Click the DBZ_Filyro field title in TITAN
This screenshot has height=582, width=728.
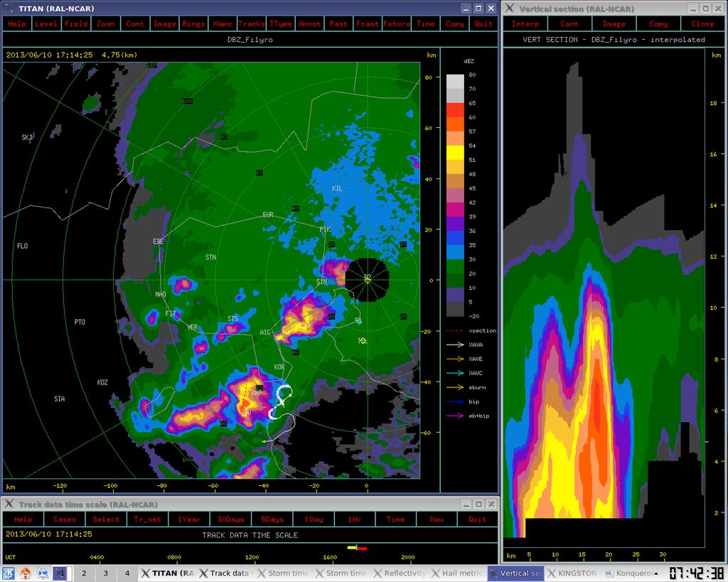click(x=250, y=40)
